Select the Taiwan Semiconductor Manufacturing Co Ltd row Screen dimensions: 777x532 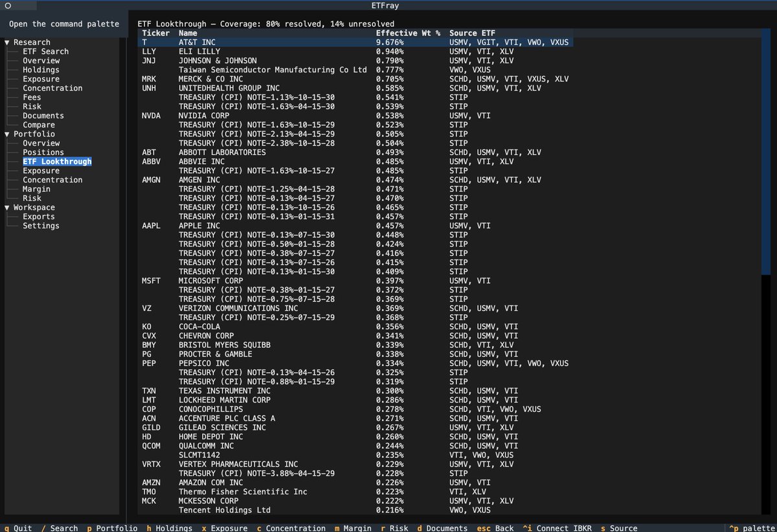click(355, 70)
